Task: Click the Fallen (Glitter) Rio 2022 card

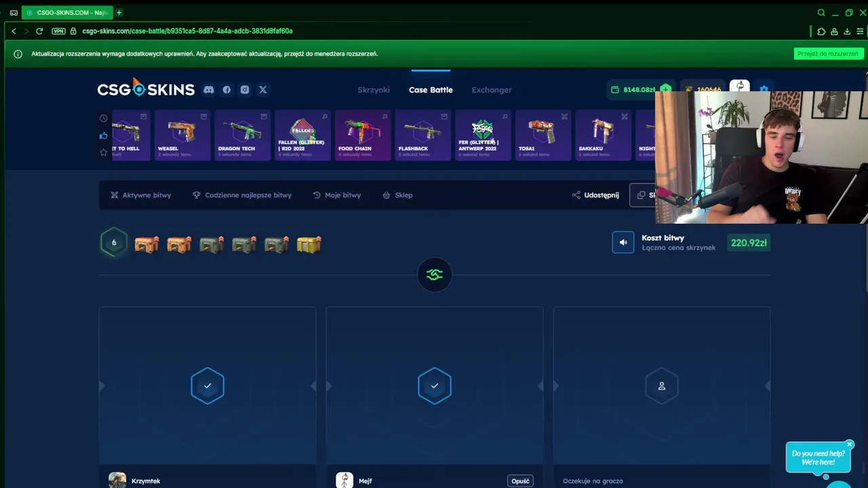Action: (x=302, y=136)
